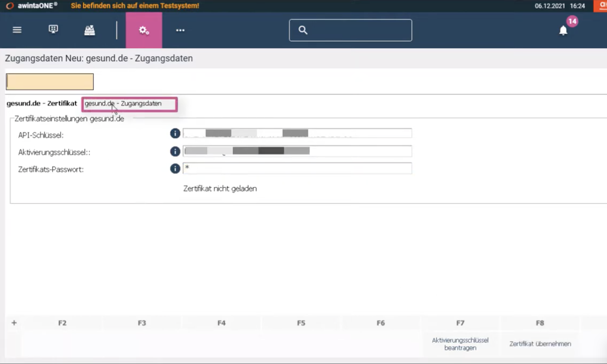Viewport: 607px width, 364px height.
Task: Click the highlighted orange name field
Action: point(50,82)
